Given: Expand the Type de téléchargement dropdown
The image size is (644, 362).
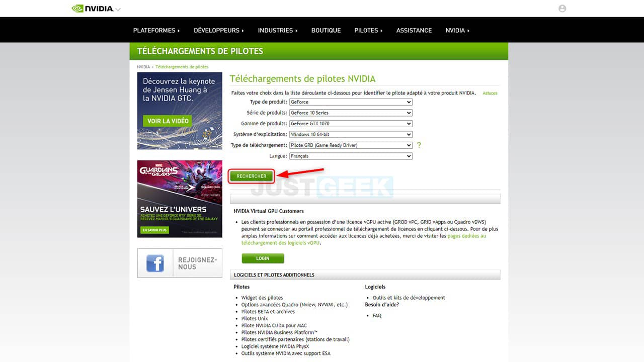Looking at the screenshot, I should pos(351,145).
